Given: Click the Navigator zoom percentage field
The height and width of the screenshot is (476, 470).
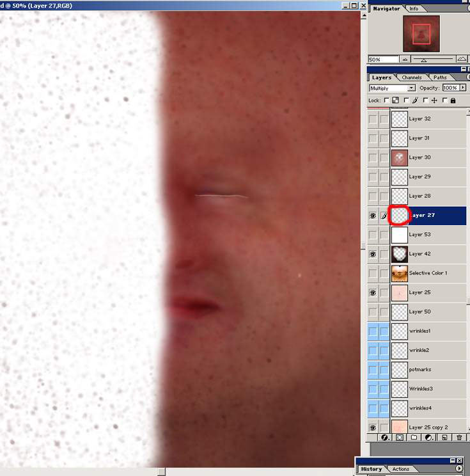Looking at the screenshot, I should (x=382, y=59).
